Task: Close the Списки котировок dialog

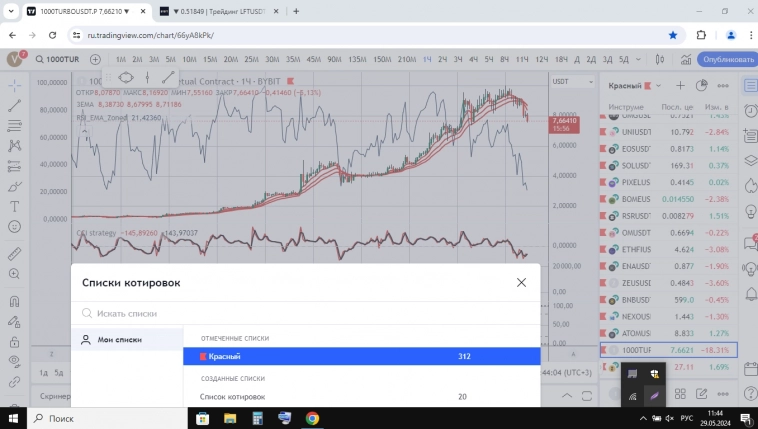Action: [x=521, y=283]
